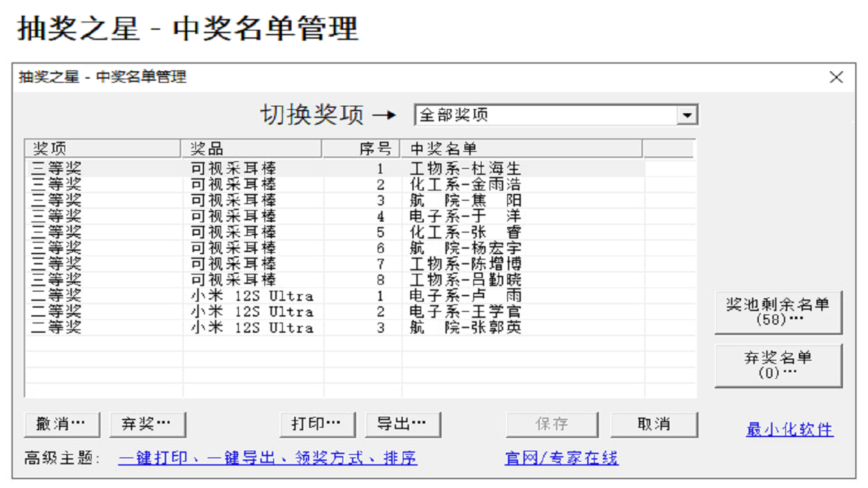Click the 撤消 button

(x=60, y=424)
